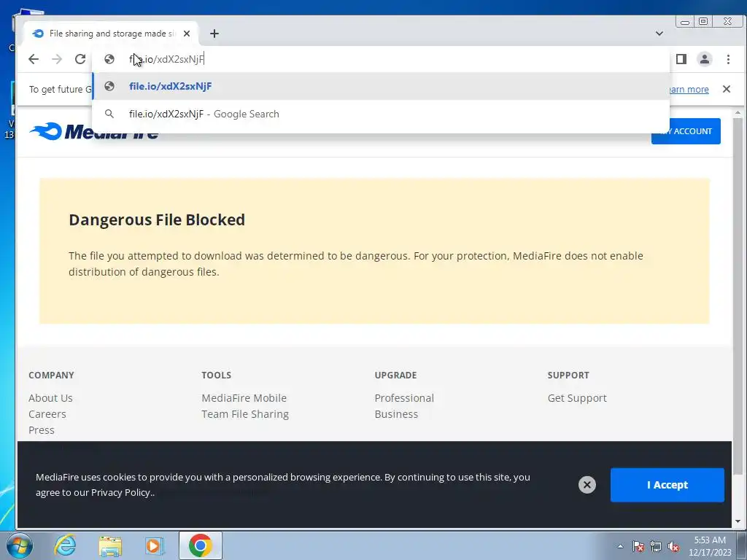
Task: Open the Careers footer link
Action: tap(47, 414)
